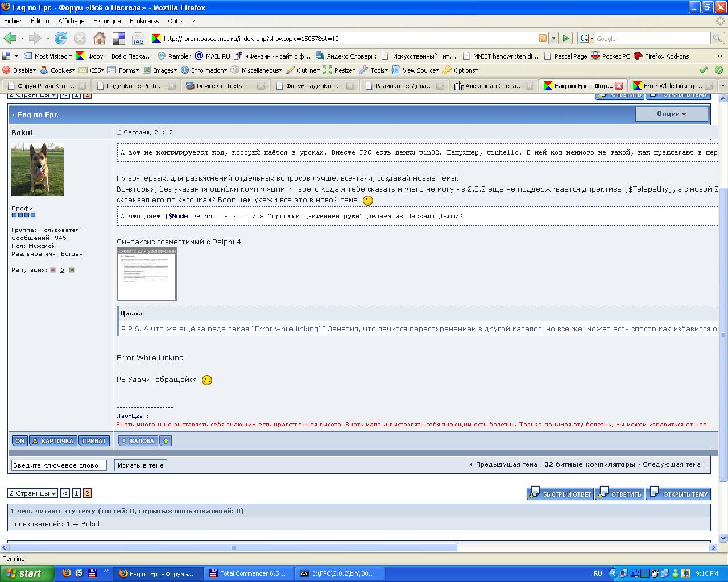728x582 pixels.
Task: Click the TAG icon in the toolbar
Action: tap(138, 39)
